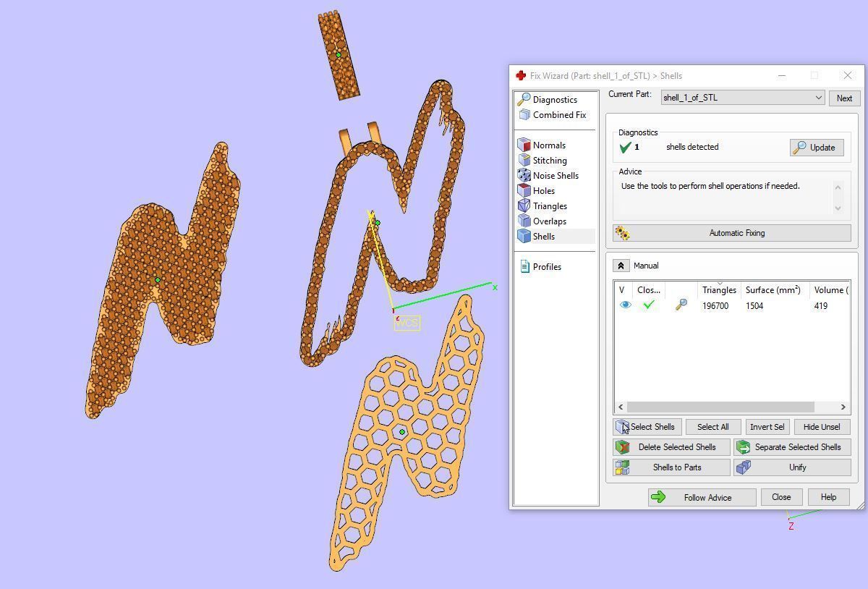Select the 419 volume value cell
The image size is (868, 589).
click(x=820, y=306)
